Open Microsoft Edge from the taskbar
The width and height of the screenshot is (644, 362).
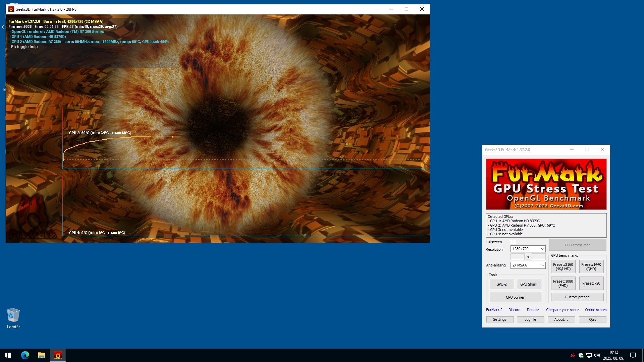pyautogui.click(x=25, y=355)
